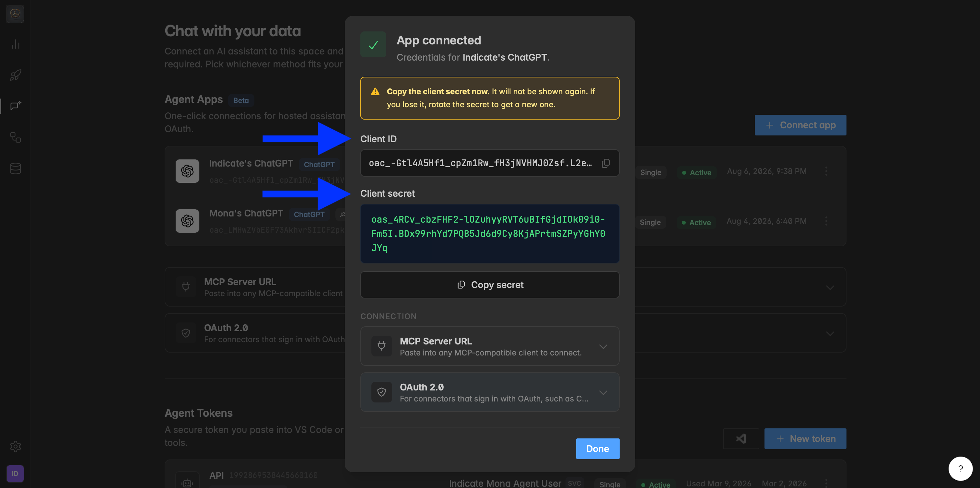Expand the background MCP Server URL card
The height and width of the screenshot is (488, 980).
pyautogui.click(x=830, y=287)
